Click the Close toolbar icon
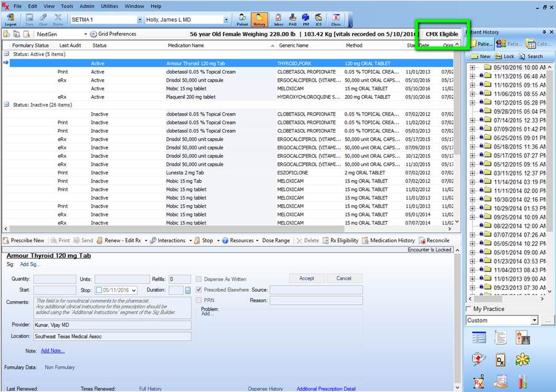The image size is (556, 392). tap(336, 20)
